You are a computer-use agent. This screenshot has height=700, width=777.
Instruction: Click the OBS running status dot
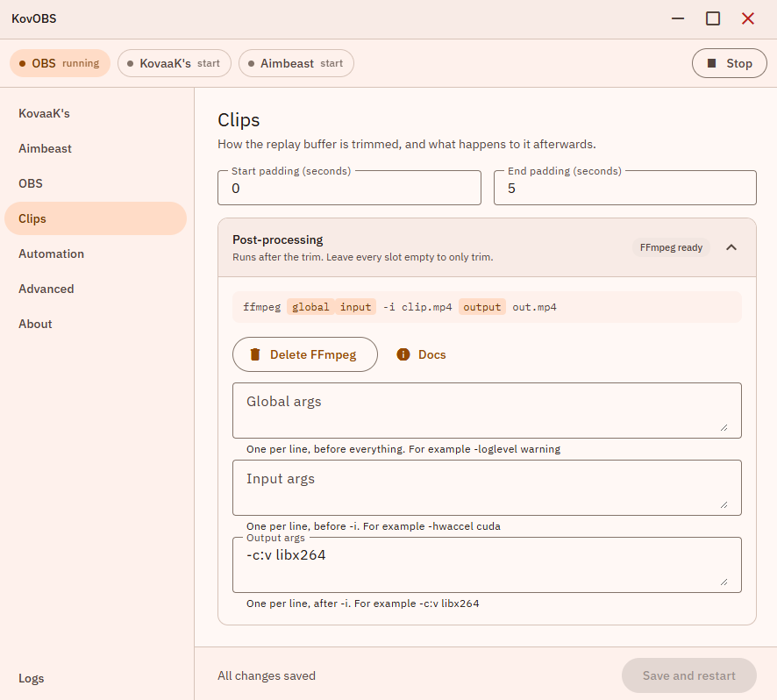click(x=22, y=63)
